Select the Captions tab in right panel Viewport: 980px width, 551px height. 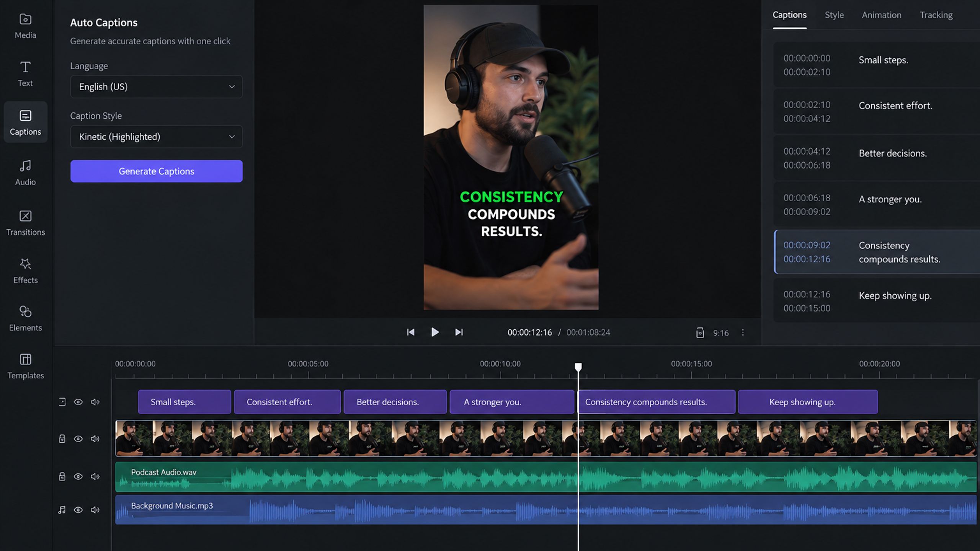point(789,15)
